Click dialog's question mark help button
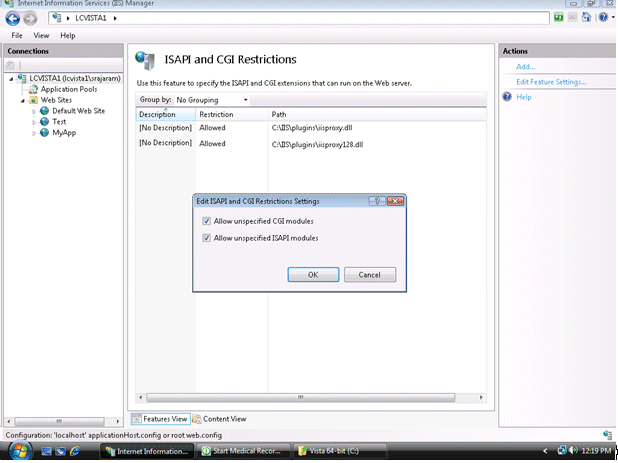 click(377, 201)
